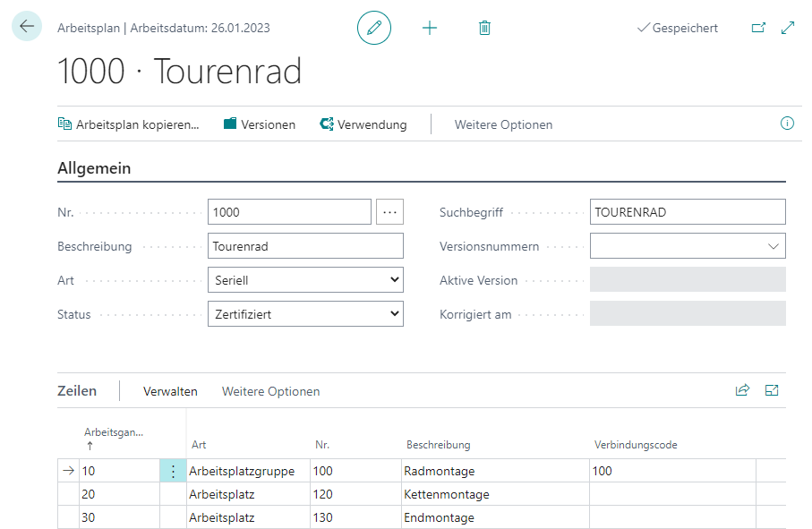Click the page title 1000 · Tourenrad
Viewport: 812px width, 529px height.
coord(179,71)
